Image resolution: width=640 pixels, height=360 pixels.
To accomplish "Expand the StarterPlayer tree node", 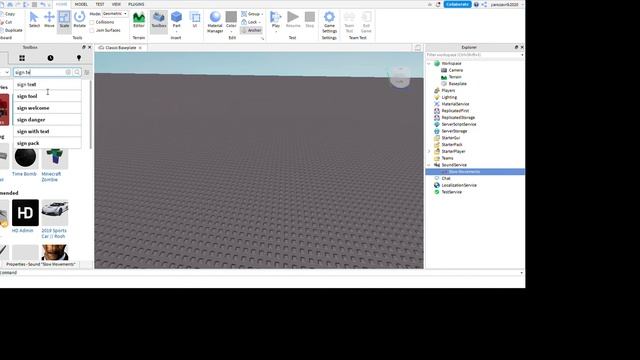I will coord(429,151).
